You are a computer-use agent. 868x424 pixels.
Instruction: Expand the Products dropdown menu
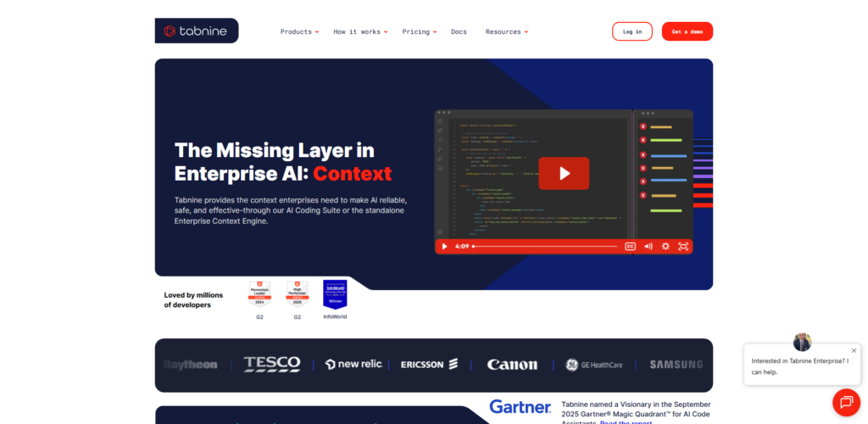click(299, 31)
